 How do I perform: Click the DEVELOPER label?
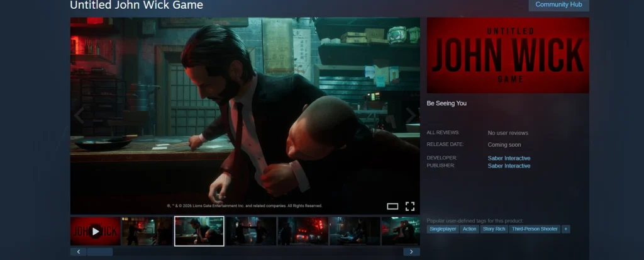pos(441,158)
